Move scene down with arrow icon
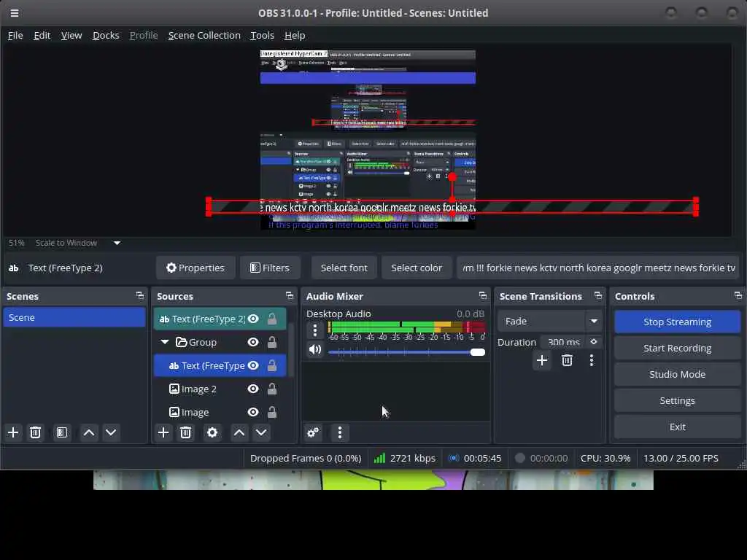 [x=111, y=432]
